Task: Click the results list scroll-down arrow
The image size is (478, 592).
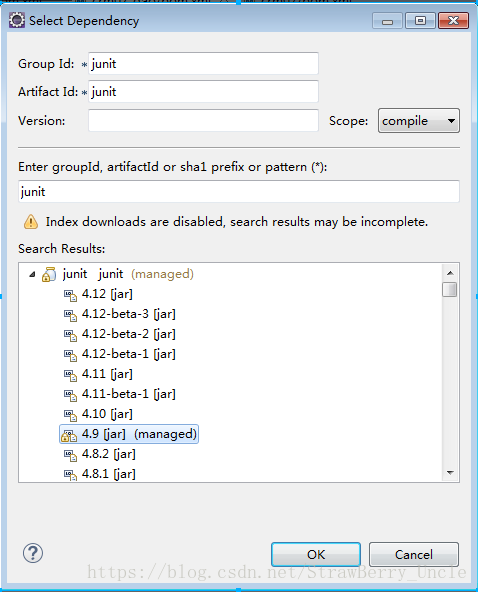Action: 450,472
